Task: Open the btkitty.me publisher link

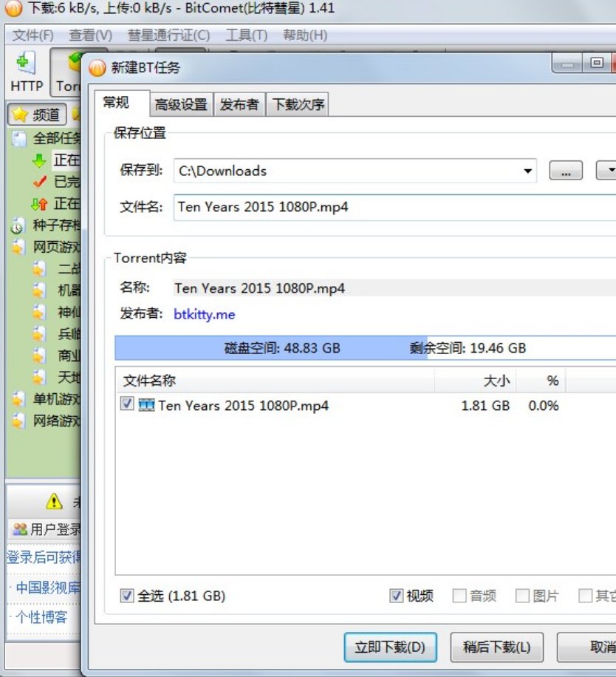Action: click(x=205, y=314)
